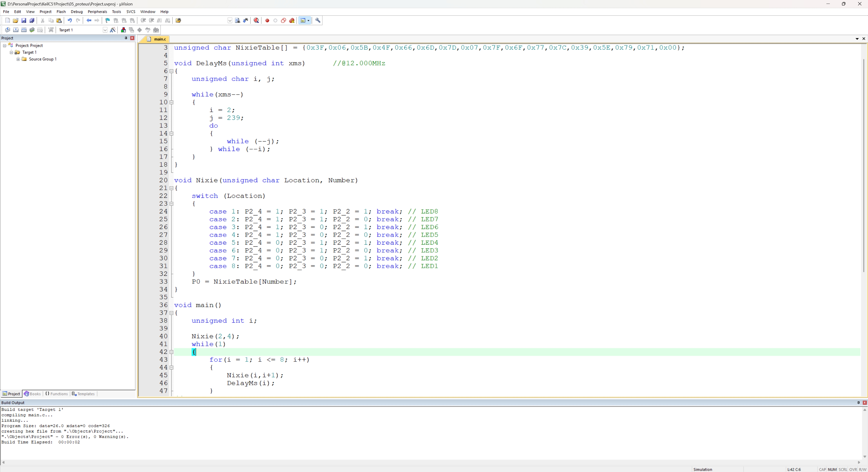This screenshot has width=868, height=472.
Task: Open the Debug menu
Action: tap(76, 12)
